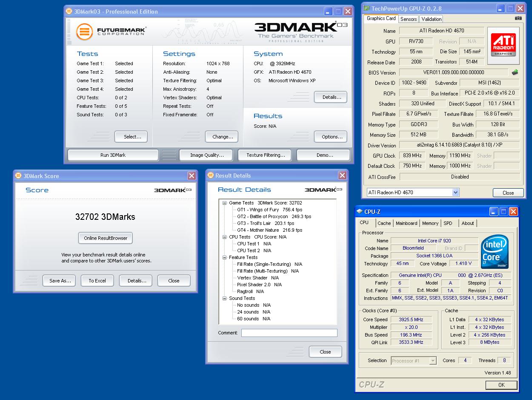Collapse the Feature Tests tree node

point(224,257)
